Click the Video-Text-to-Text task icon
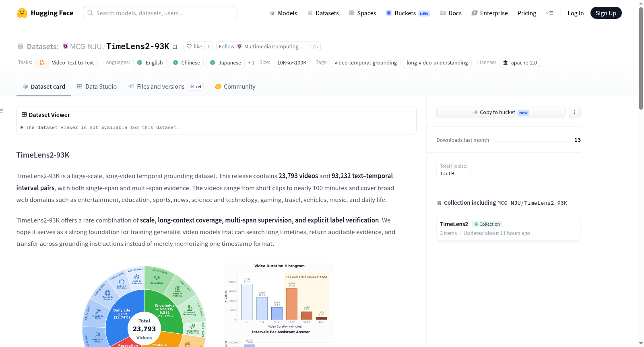The image size is (644, 347). pos(42,62)
